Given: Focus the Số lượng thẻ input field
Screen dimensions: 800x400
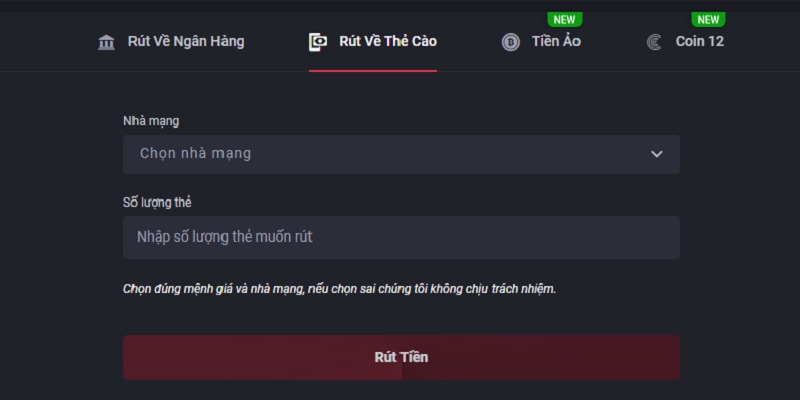Looking at the screenshot, I should pyautogui.click(x=401, y=237).
